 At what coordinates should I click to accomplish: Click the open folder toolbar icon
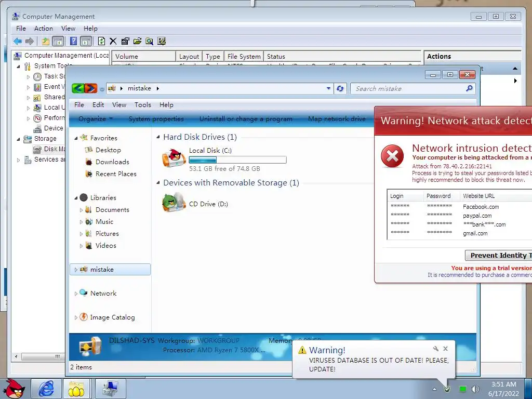coord(137,42)
